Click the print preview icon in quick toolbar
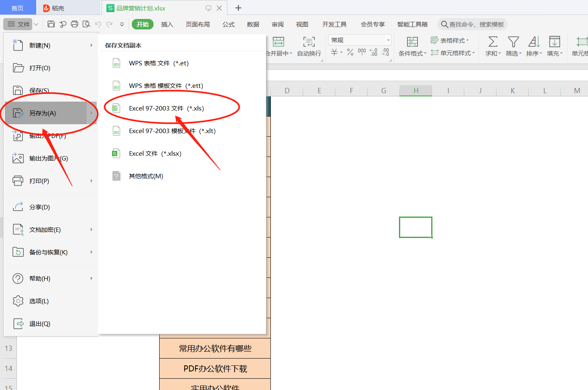588x390 pixels. tap(86, 24)
